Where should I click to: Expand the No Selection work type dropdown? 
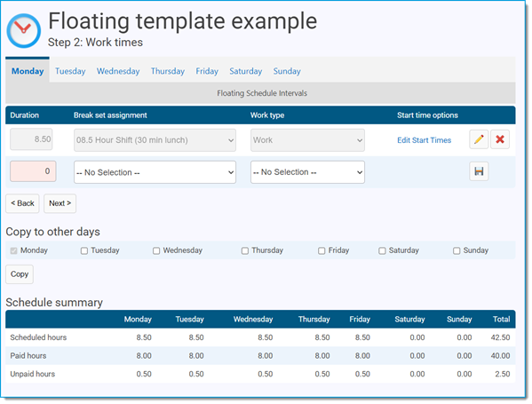[x=307, y=172]
